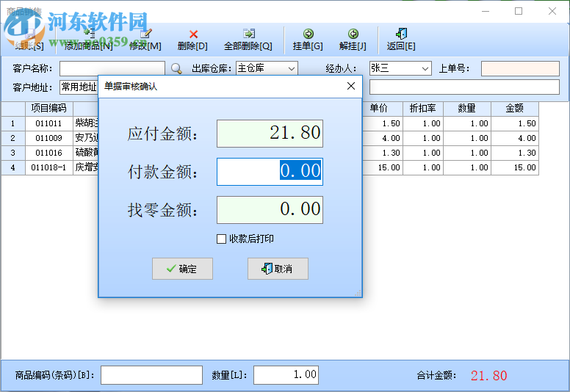This screenshot has height=392, width=570.
Task: Select the row with code 011016
Action: (48, 153)
